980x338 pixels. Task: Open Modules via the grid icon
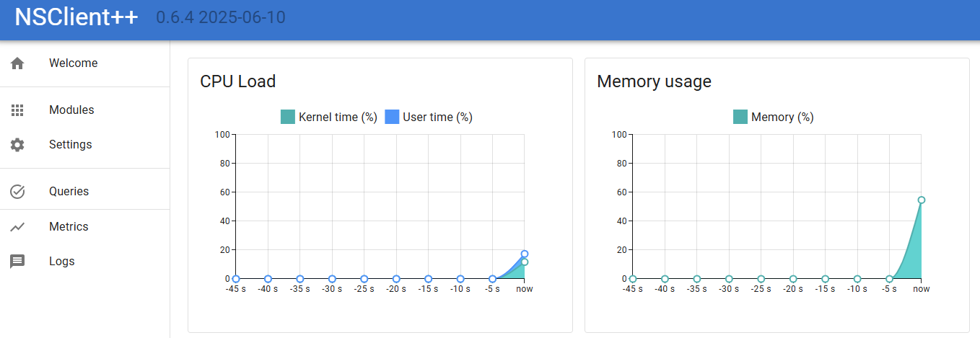pos(17,110)
